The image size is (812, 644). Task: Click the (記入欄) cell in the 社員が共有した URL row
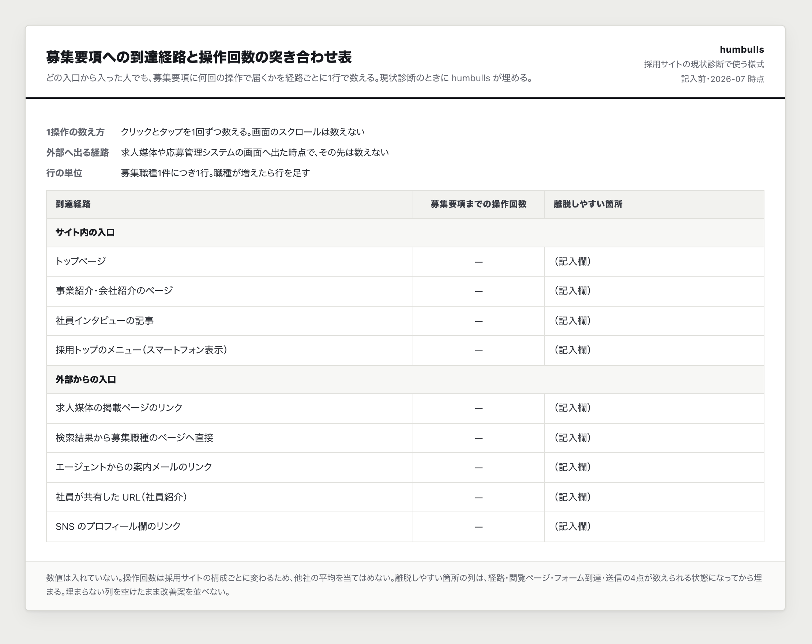pos(654,497)
